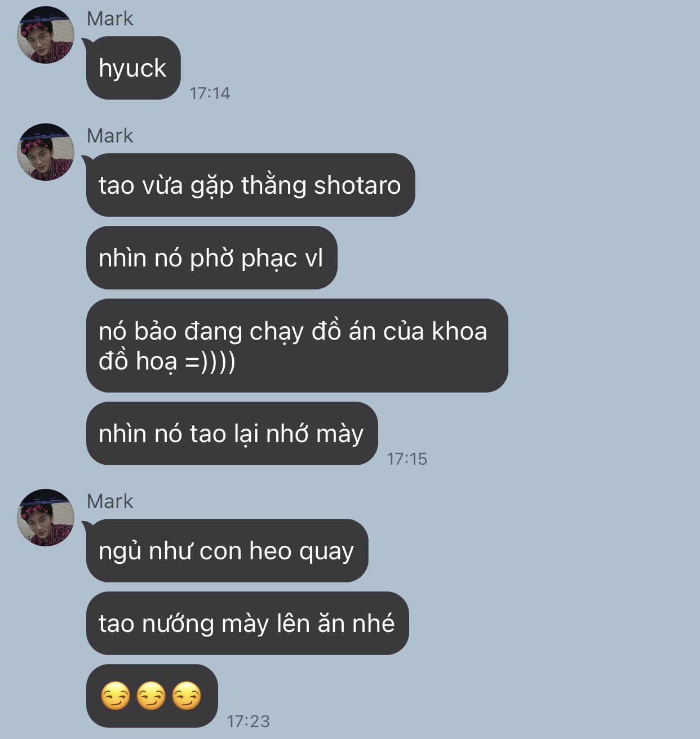Select the 'nhìn nó phờ phạc vl' message
Screen dimensions: 700x739
[x=211, y=257]
